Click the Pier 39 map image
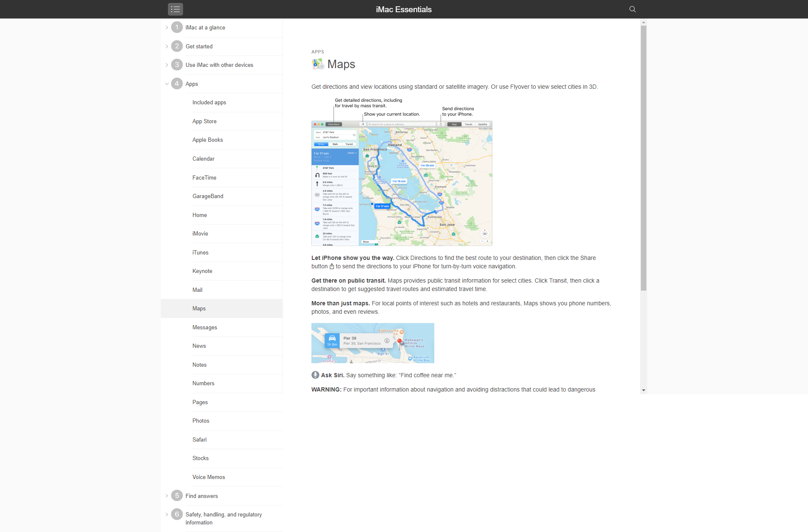Image resolution: width=808 pixels, height=532 pixels. click(x=373, y=343)
